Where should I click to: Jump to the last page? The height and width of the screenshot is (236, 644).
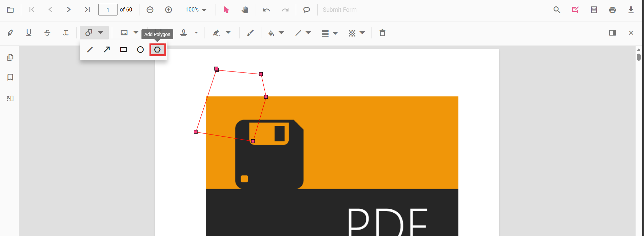(x=87, y=9)
